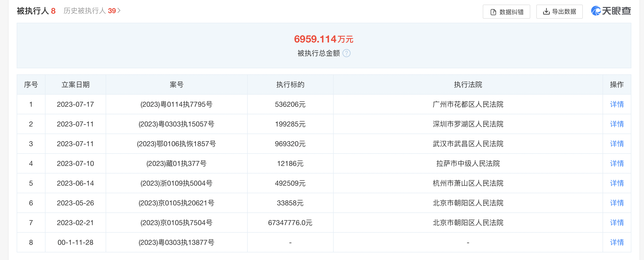Image resolution: width=644 pixels, height=260 pixels.
Task: Open 详情 for case 京0105执20621号
Action: pos(617,203)
